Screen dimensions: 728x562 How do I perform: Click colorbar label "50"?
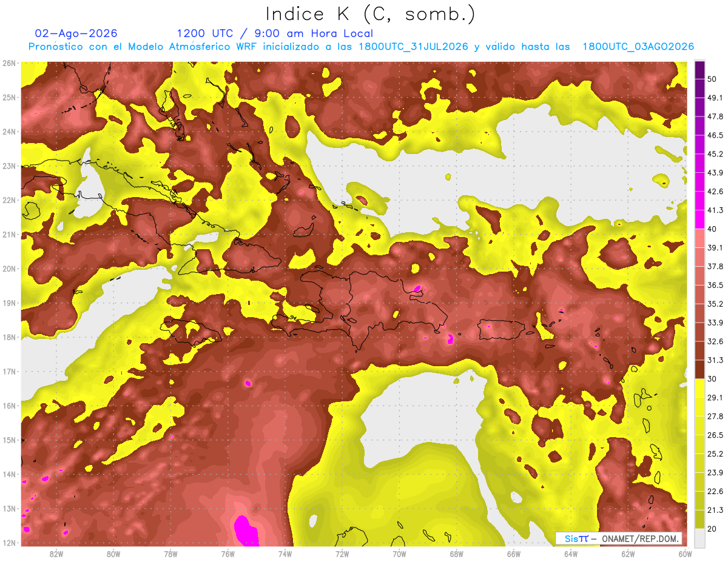pyautogui.click(x=712, y=79)
